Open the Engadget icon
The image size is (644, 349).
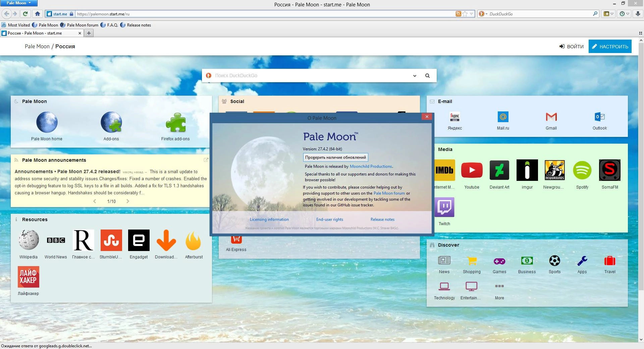(x=139, y=240)
